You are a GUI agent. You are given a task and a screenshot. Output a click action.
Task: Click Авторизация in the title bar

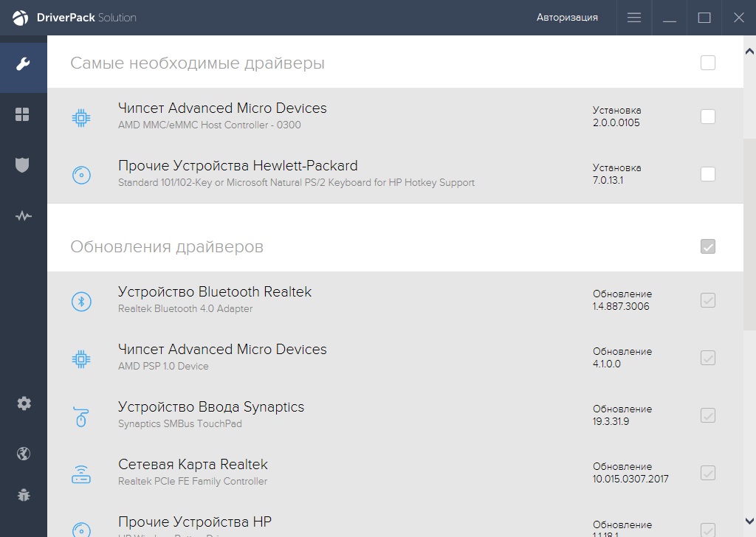coord(567,17)
